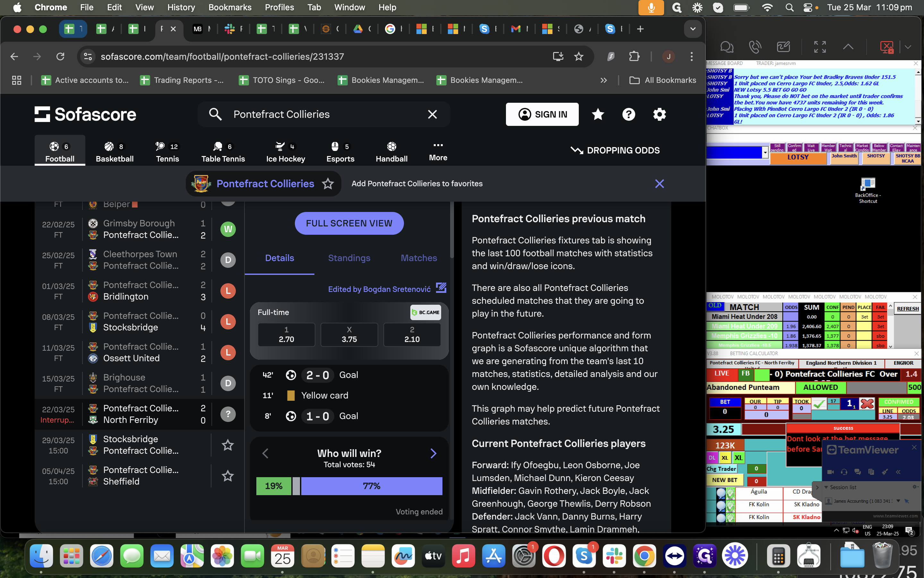Open BackOffice Shortcut on remote desktop
Viewport: 924px width, 578px height.
868,190
